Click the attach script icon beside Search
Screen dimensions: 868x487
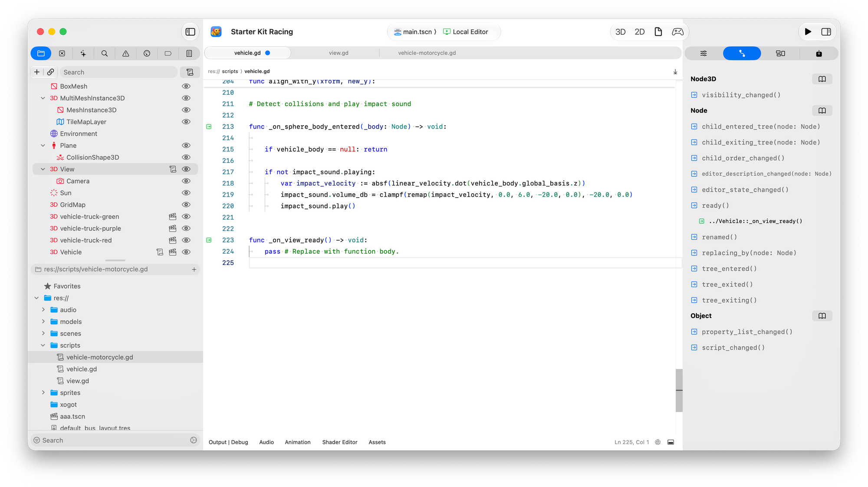click(x=190, y=72)
